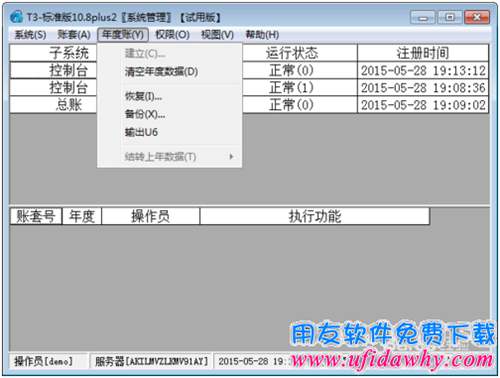500x378 pixels.
Task: Minimize the T3 系统管理 window
Action: (423, 17)
